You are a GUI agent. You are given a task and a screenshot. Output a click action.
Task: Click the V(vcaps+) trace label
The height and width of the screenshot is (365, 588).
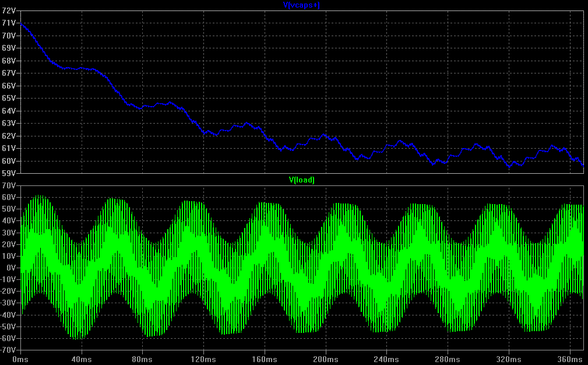(x=301, y=5)
